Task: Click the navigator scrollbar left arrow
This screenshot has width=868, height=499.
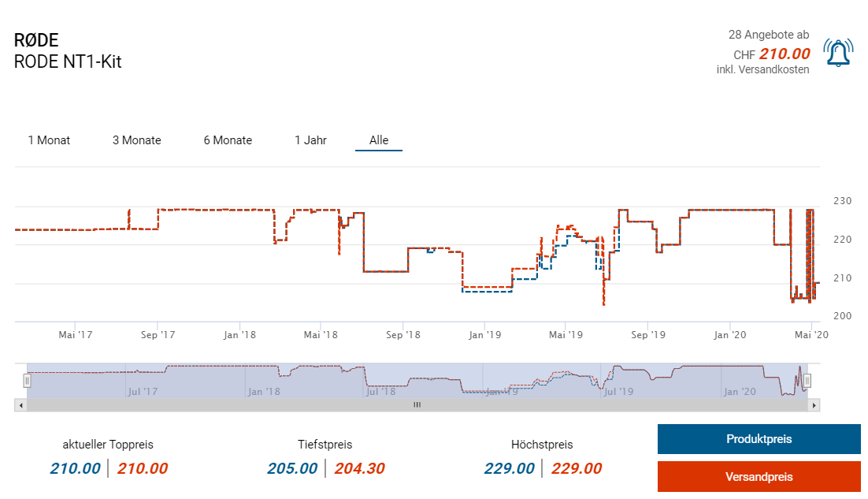Action: (20, 404)
